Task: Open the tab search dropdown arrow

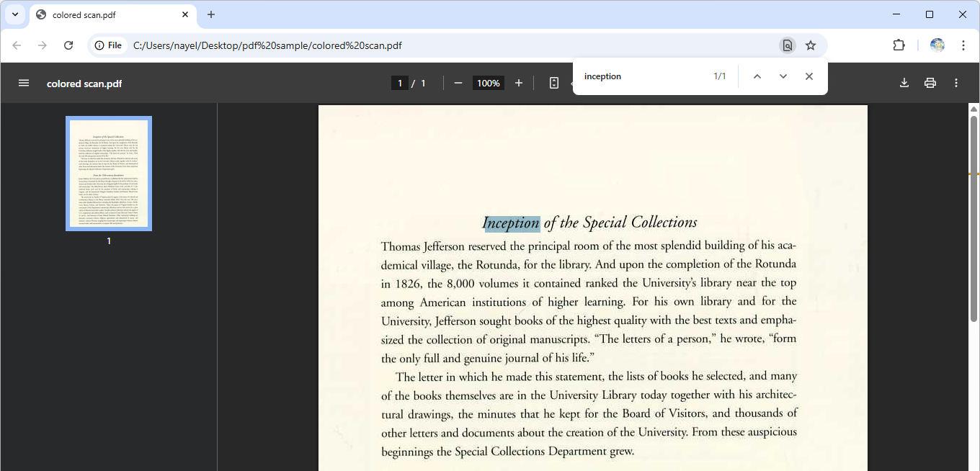Action: 14,14
